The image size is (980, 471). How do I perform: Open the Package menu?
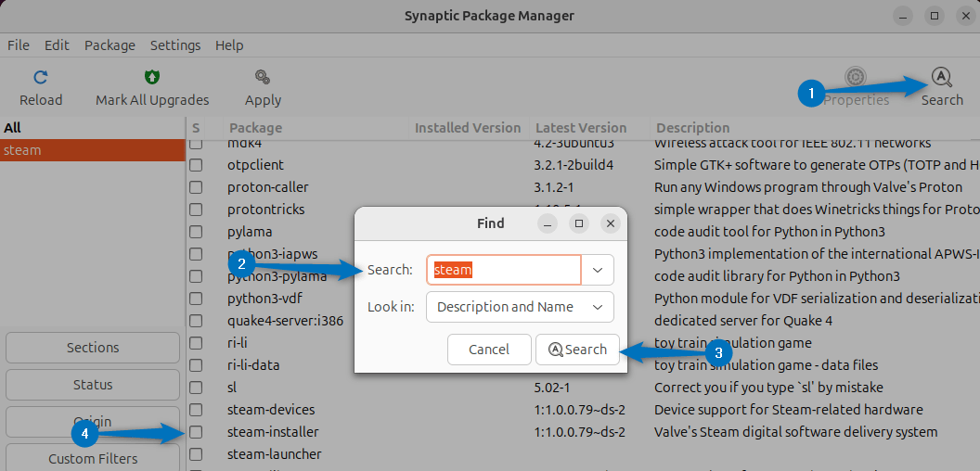pos(110,45)
